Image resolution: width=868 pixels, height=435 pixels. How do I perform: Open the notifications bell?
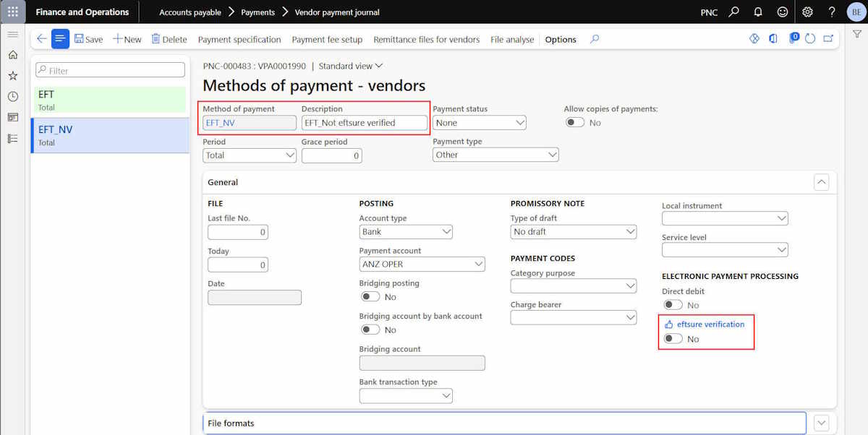pos(758,12)
